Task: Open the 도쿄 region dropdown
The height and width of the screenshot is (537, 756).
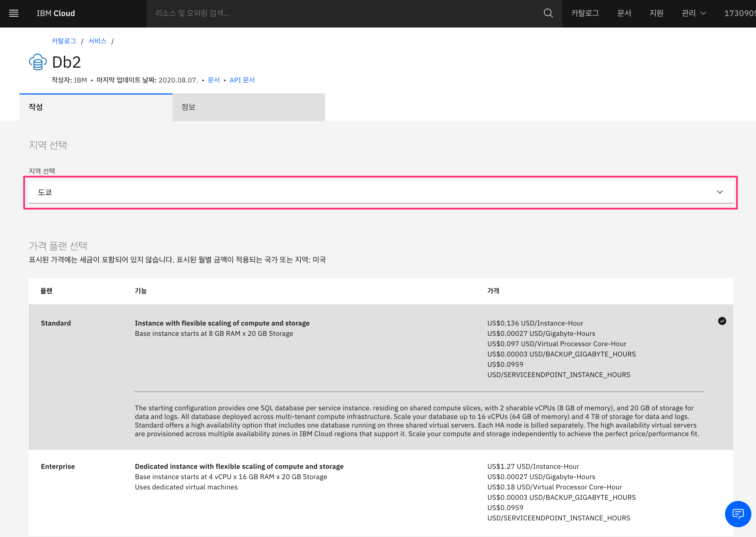Action: pos(380,192)
